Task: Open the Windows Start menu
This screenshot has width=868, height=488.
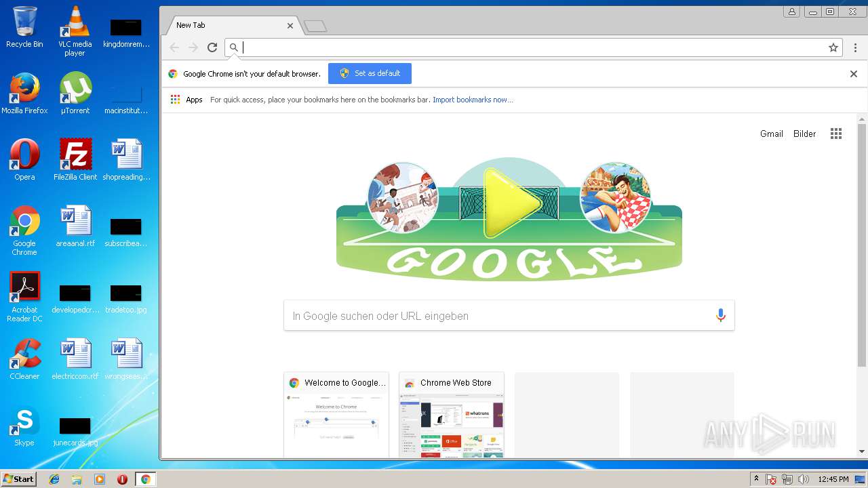Action: click(x=19, y=479)
